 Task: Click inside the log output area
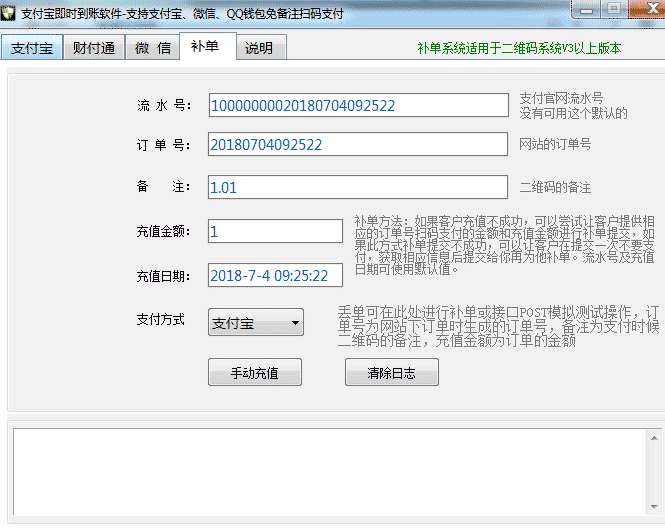pos(330,472)
